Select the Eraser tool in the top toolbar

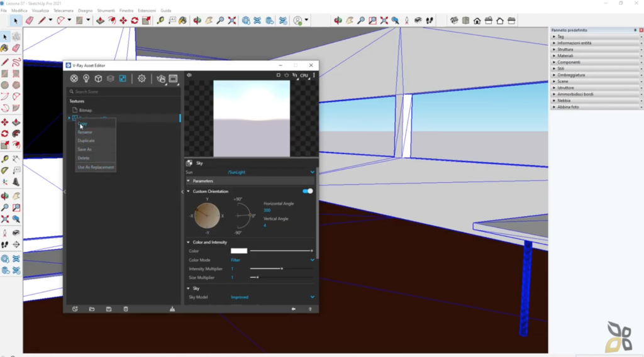pyautogui.click(x=29, y=20)
